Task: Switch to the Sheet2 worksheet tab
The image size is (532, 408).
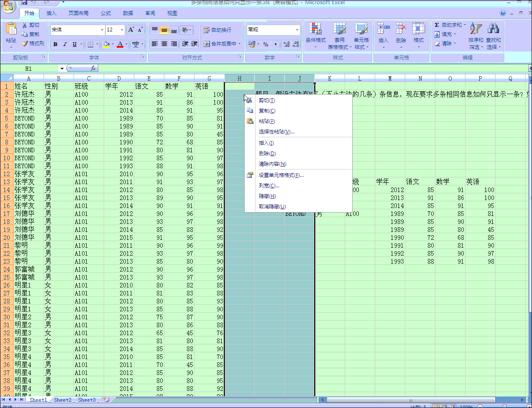Action: (x=62, y=400)
